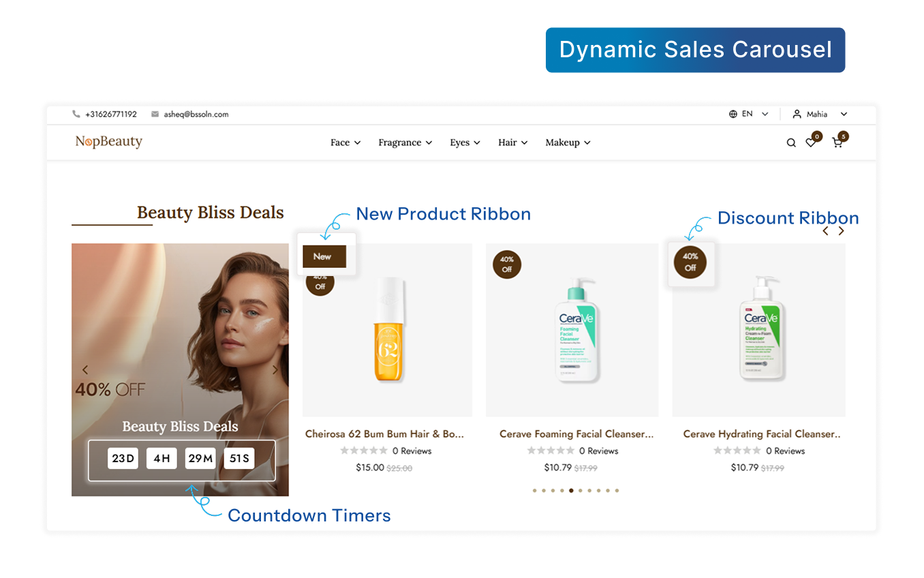Click the email asheq@bssoln.com
This screenshot has height=578, width=924.
tap(196, 115)
